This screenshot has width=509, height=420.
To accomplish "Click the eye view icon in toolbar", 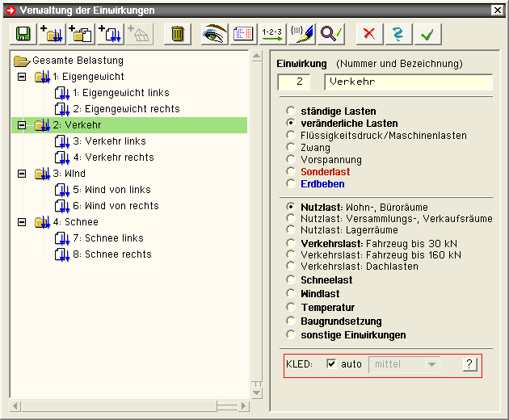I will coord(214,33).
